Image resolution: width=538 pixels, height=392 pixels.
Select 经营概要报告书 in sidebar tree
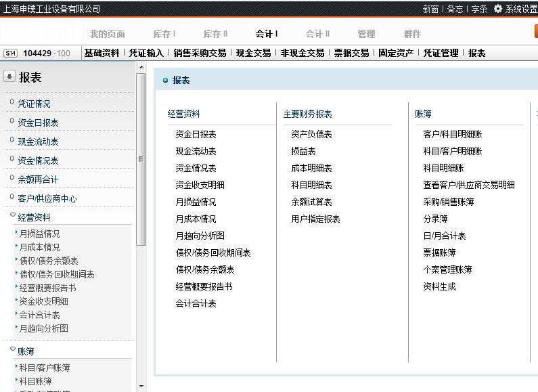click(x=47, y=288)
